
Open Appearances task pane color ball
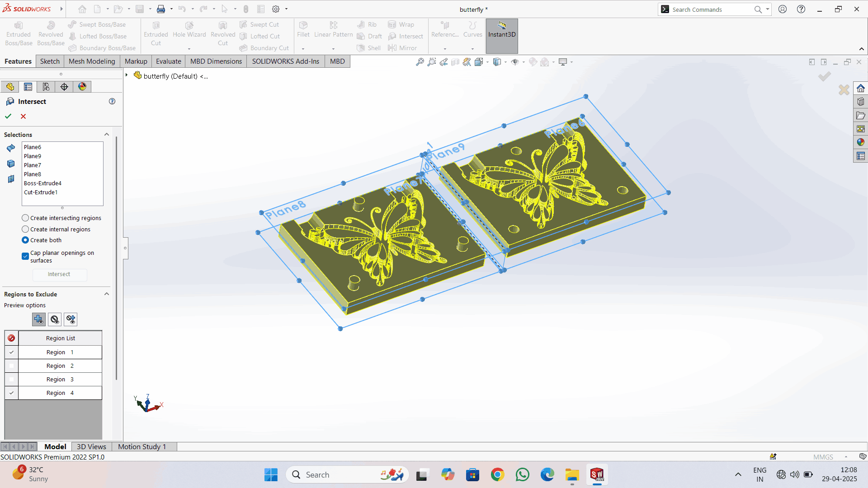[861, 142]
